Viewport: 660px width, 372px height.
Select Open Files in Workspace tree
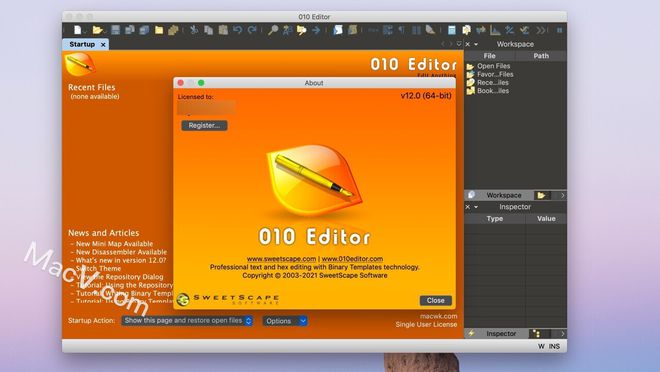point(493,66)
